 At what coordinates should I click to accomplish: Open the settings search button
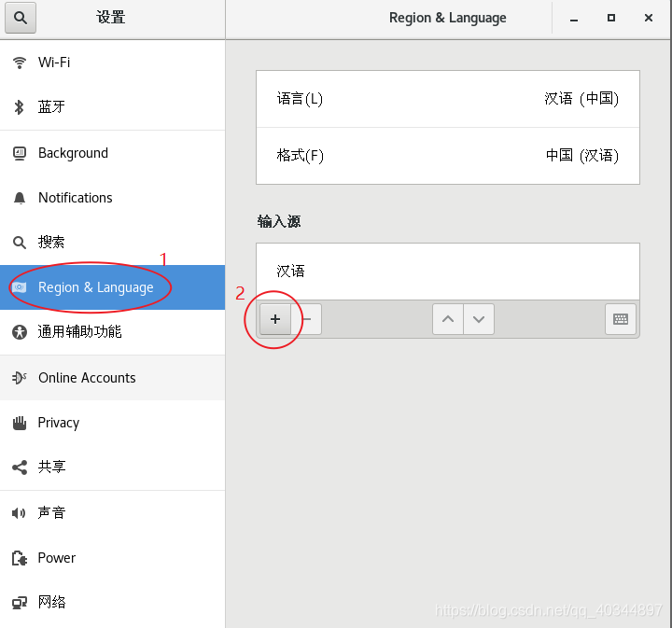tap(21, 18)
